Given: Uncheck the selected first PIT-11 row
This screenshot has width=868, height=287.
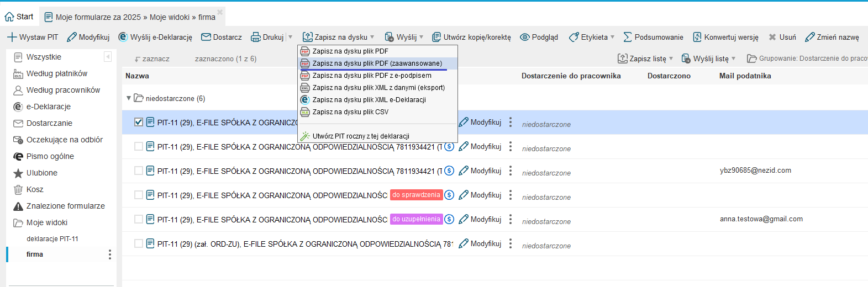Looking at the screenshot, I should (139, 122).
